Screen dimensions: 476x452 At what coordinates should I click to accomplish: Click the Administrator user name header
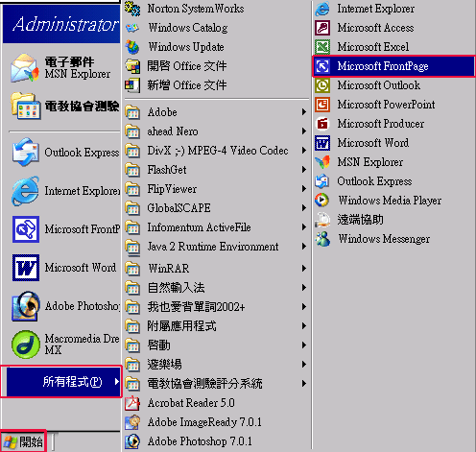coord(65,24)
